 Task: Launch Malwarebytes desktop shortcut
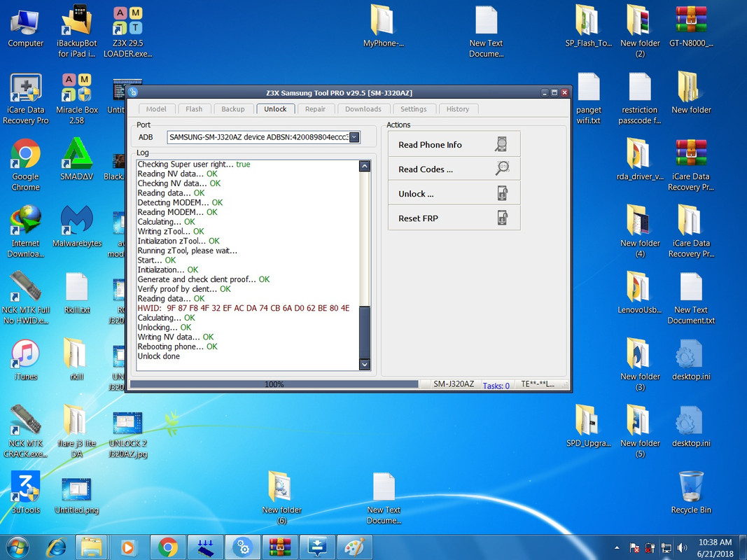tap(77, 226)
